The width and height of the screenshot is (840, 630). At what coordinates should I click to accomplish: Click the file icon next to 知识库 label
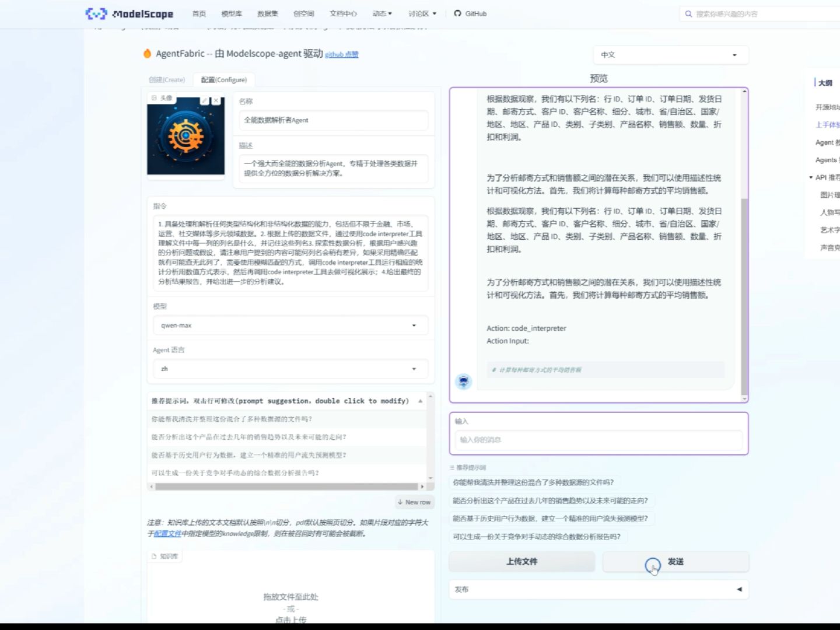click(154, 556)
